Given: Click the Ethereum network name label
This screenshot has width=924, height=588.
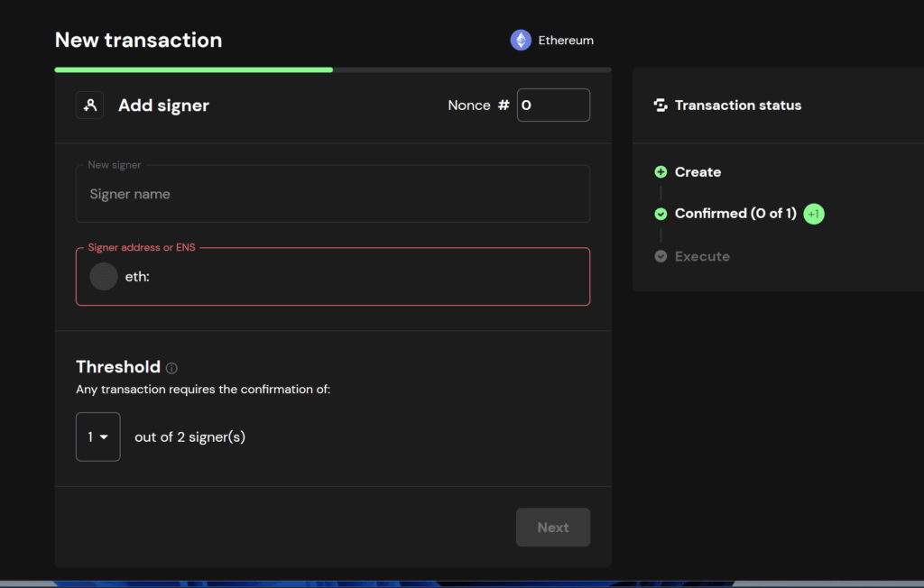Looking at the screenshot, I should (x=566, y=41).
